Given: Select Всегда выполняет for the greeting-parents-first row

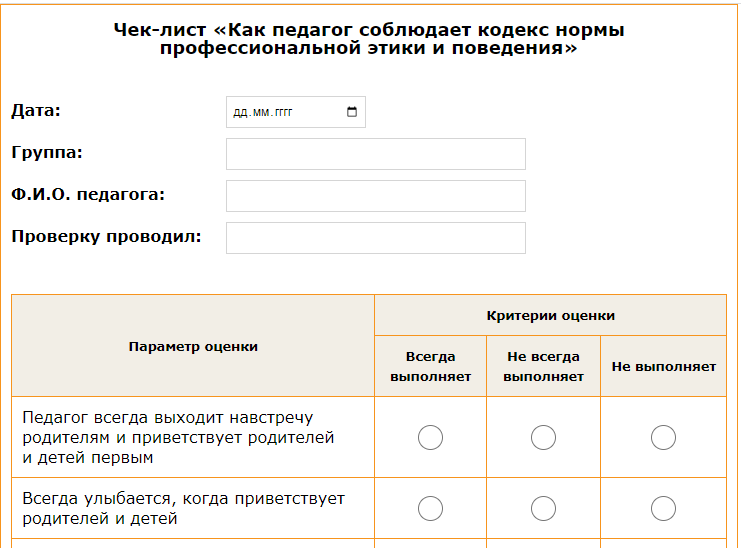Looking at the screenshot, I should point(430,437).
